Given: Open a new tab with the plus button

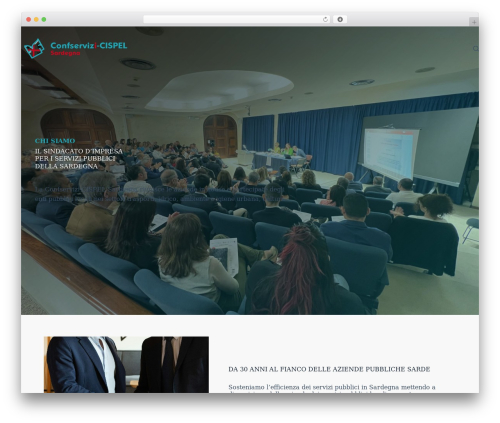Looking at the screenshot, I should coord(474,22).
